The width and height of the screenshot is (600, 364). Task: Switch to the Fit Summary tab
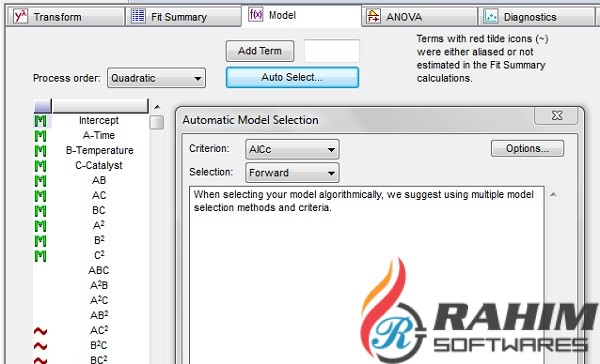pyautogui.click(x=184, y=17)
